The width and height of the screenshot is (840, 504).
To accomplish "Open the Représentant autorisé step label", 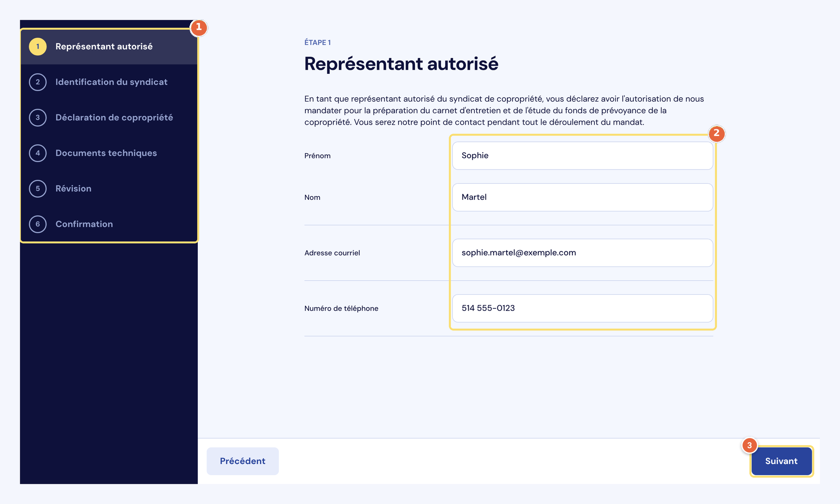I will pyautogui.click(x=104, y=47).
